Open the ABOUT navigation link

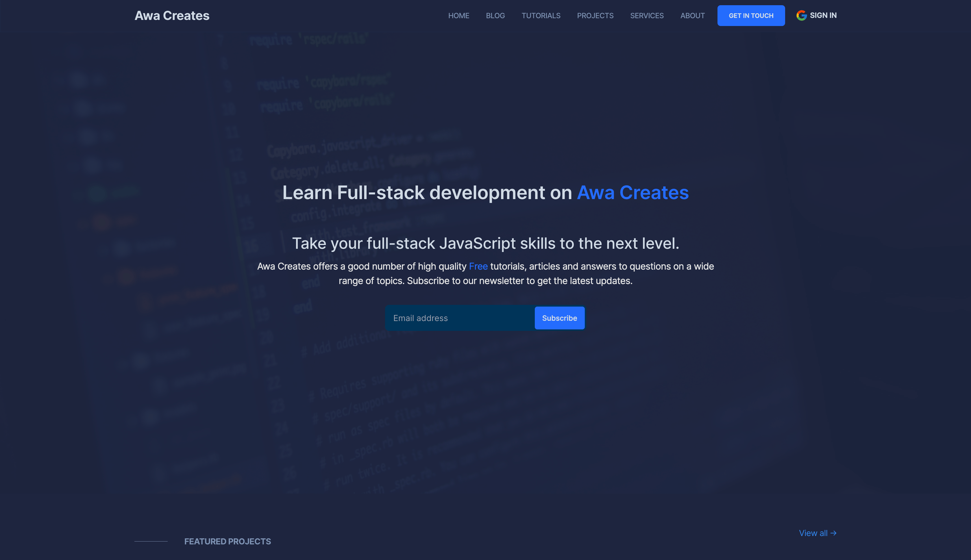pos(692,15)
